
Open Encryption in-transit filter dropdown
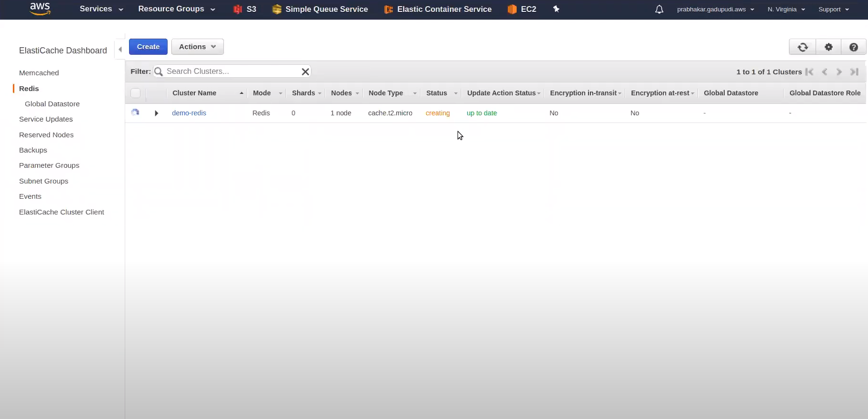point(620,93)
